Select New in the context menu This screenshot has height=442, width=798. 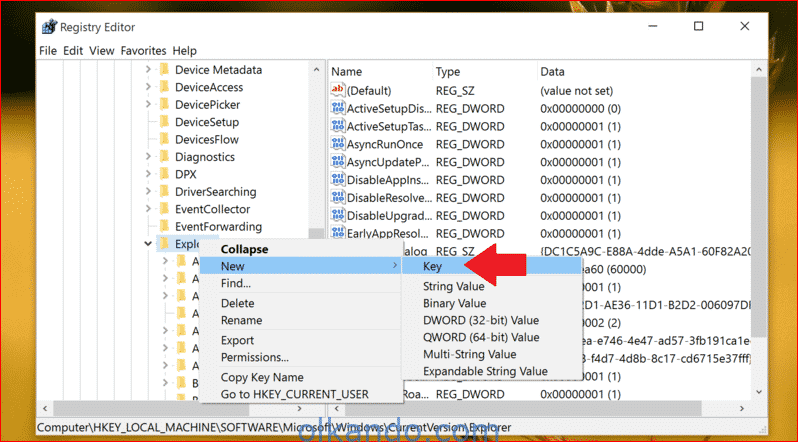301,266
